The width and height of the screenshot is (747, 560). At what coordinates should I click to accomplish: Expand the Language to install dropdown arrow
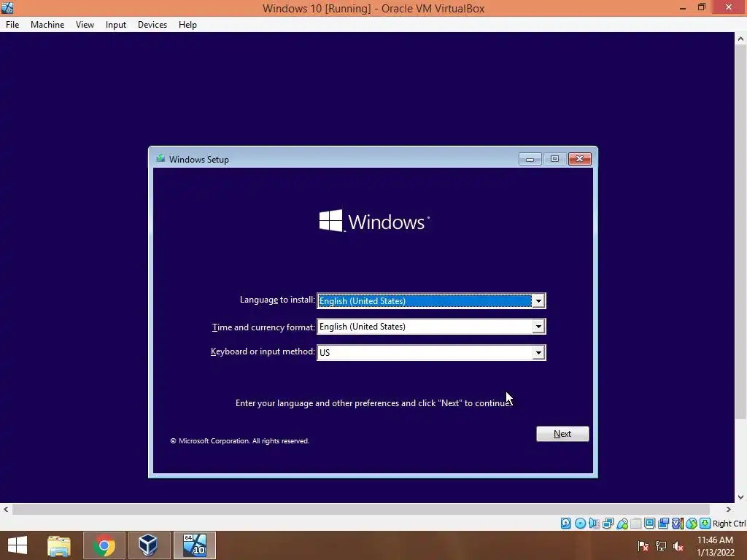point(538,301)
